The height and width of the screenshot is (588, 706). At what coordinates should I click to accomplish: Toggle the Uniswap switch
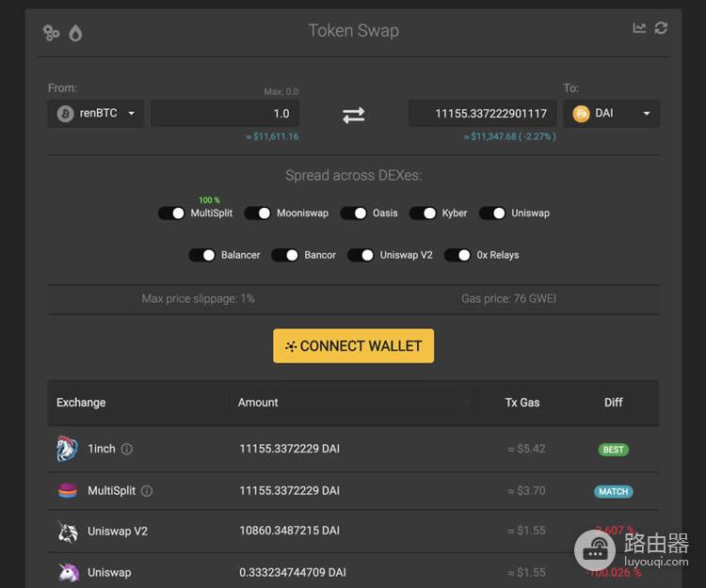(492, 214)
